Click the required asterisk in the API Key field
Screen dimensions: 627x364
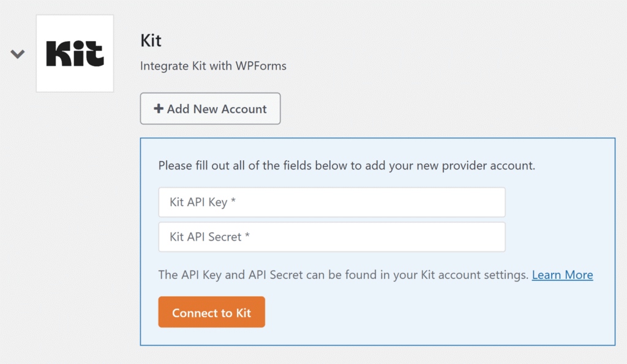233,202
